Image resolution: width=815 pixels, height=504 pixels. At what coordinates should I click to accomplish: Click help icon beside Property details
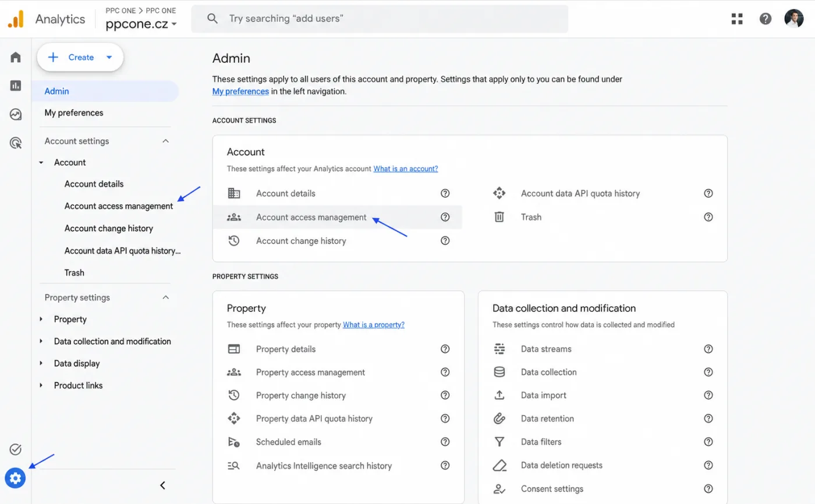pos(445,349)
